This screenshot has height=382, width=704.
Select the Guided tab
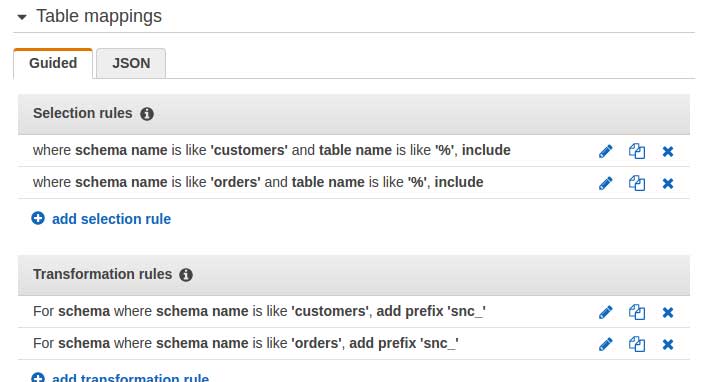tap(53, 63)
